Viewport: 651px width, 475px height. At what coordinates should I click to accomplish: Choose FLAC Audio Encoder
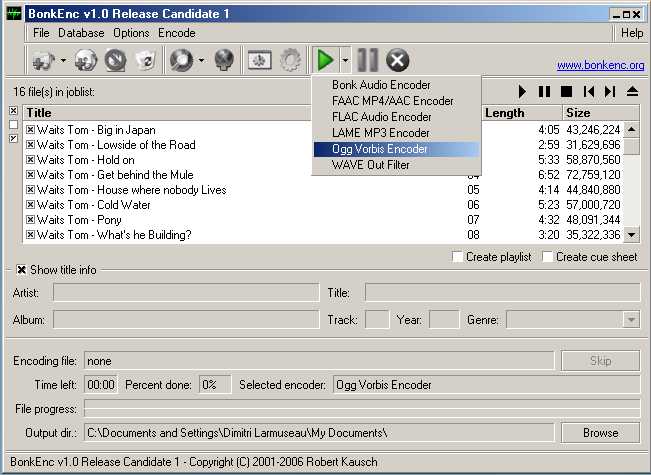coord(396,117)
